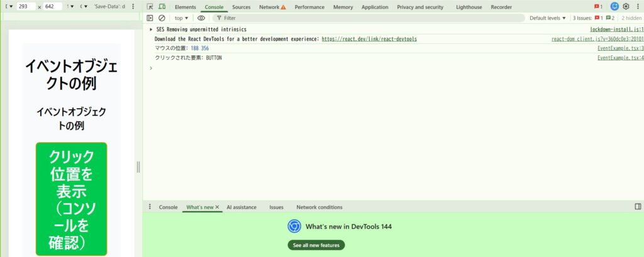
Task: Click the large イベントオブジェクトの例 heading
Action: (72, 75)
